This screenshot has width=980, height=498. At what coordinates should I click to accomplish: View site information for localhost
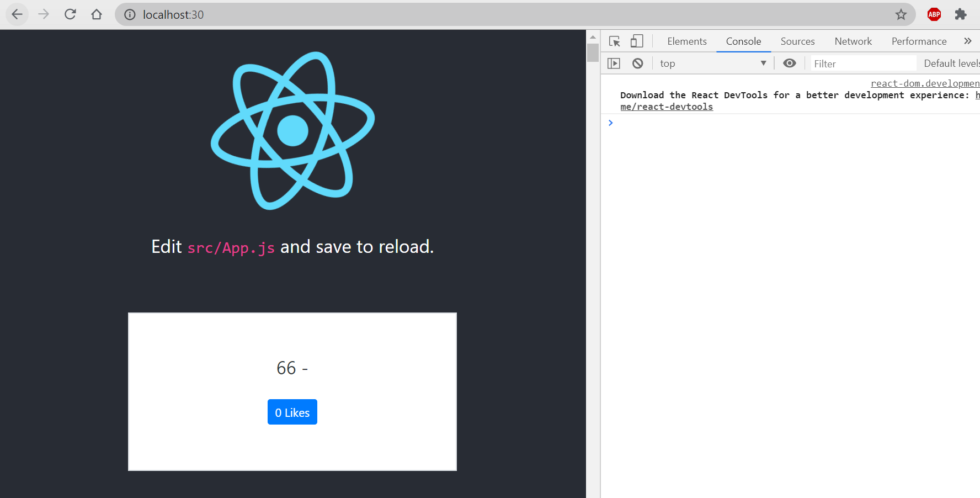click(130, 14)
